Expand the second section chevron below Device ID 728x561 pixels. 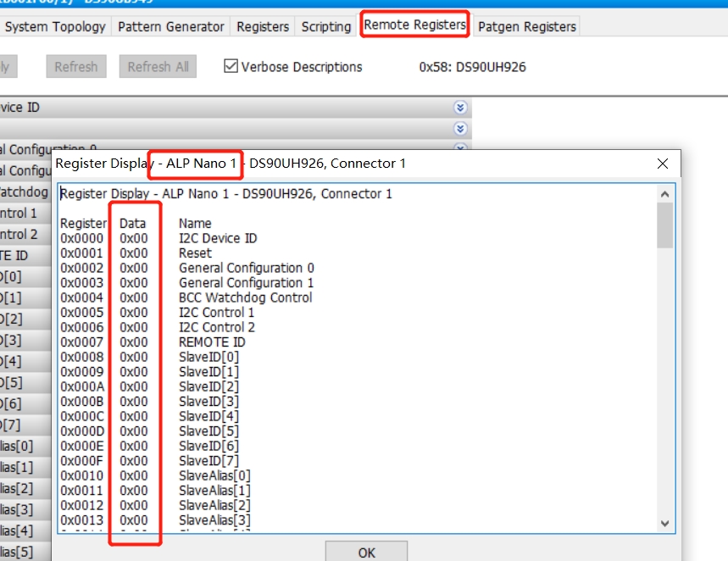[459, 128]
